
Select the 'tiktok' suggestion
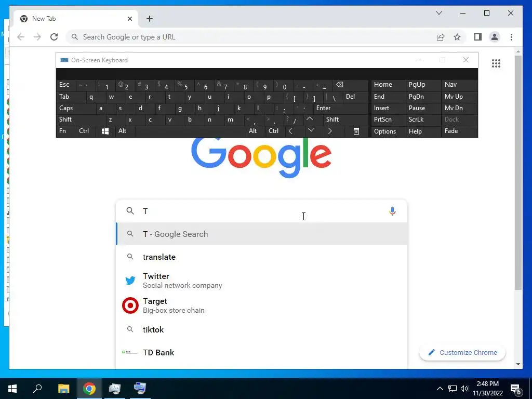coord(261,329)
